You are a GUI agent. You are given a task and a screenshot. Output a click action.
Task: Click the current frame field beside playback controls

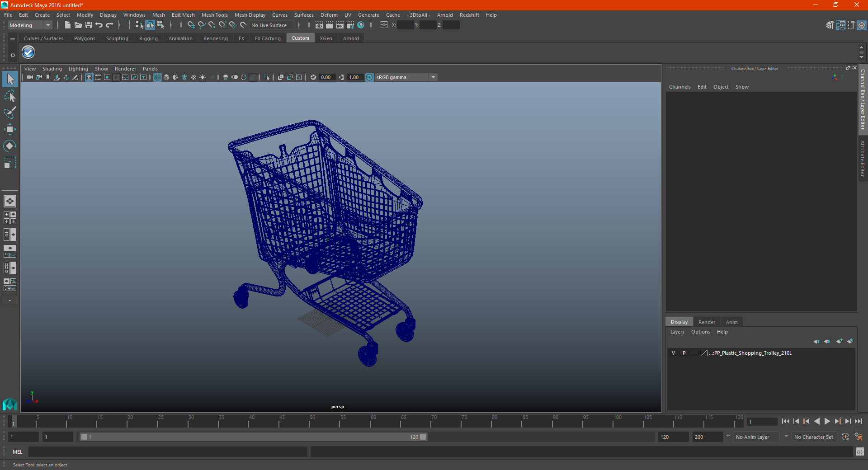(762, 422)
